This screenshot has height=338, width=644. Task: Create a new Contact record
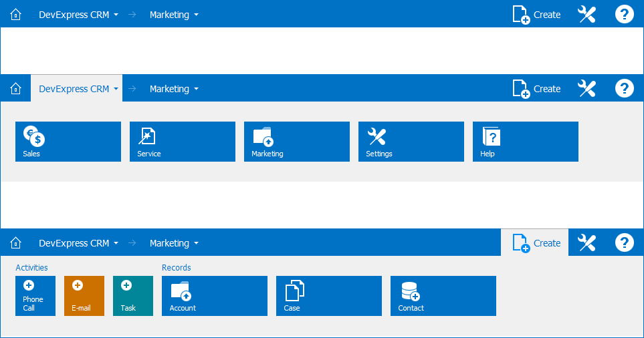click(443, 296)
